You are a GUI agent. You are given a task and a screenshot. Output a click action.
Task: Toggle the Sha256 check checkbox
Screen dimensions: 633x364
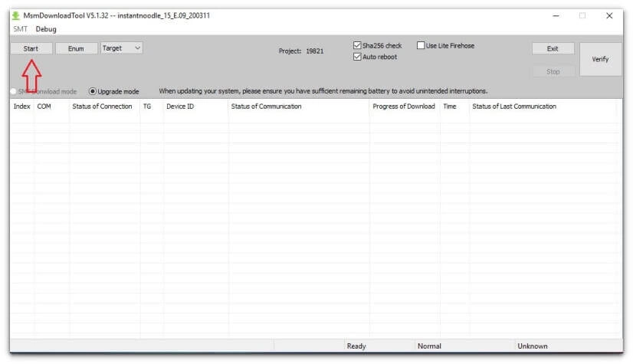358,46
